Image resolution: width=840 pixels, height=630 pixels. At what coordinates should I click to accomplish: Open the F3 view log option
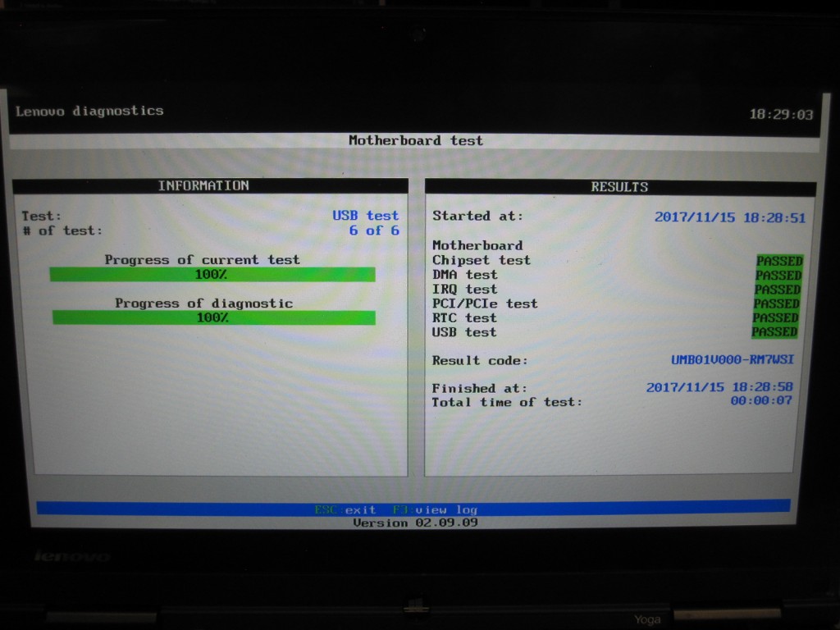(x=435, y=509)
